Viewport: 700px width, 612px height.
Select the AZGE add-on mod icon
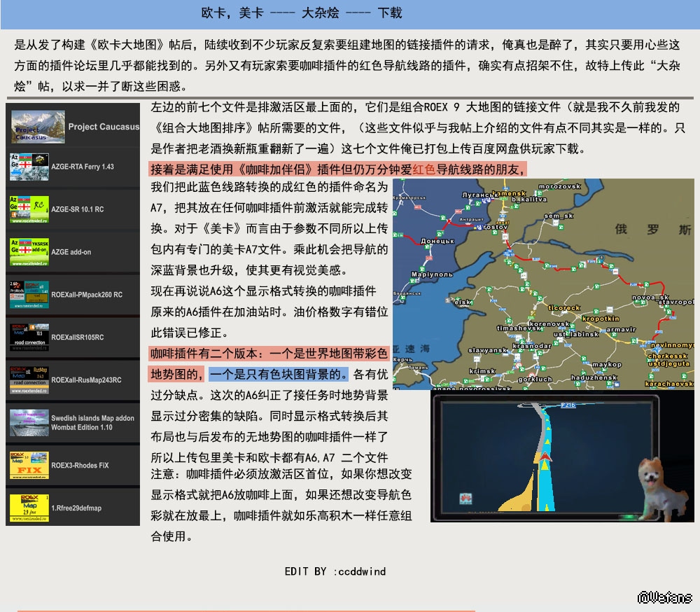(29, 252)
